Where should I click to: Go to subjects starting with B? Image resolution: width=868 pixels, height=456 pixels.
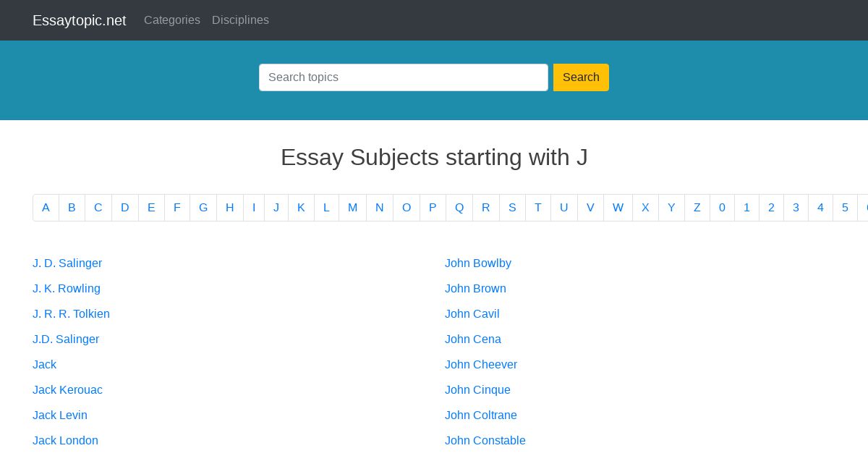tap(72, 208)
